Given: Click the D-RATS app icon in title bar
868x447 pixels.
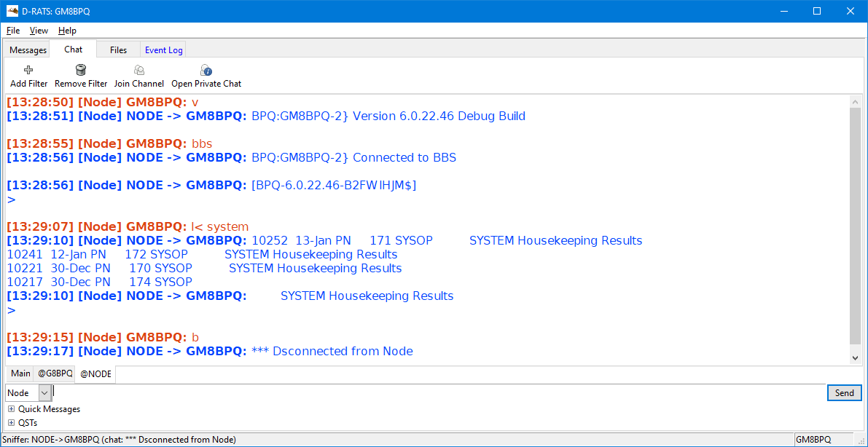Looking at the screenshot, I should coord(12,11).
